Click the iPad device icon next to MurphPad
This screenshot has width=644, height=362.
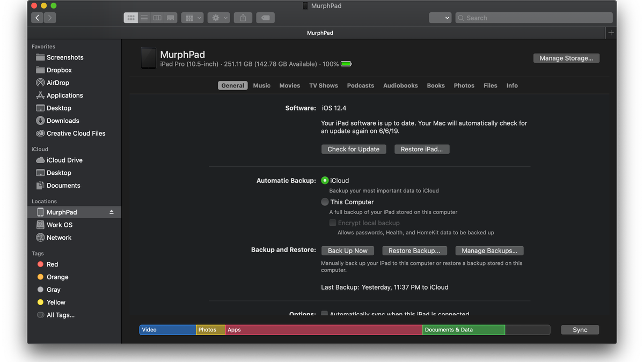(148, 58)
